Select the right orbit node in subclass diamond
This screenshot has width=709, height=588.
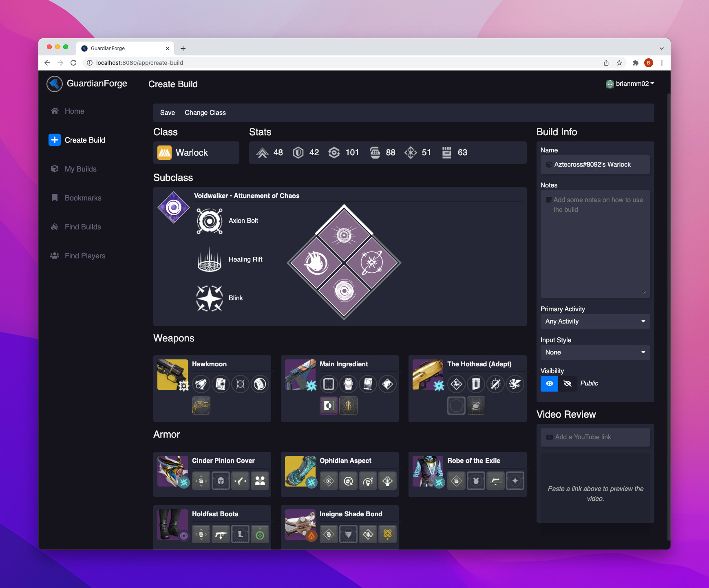pyautogui.click(x=372, y=263)
